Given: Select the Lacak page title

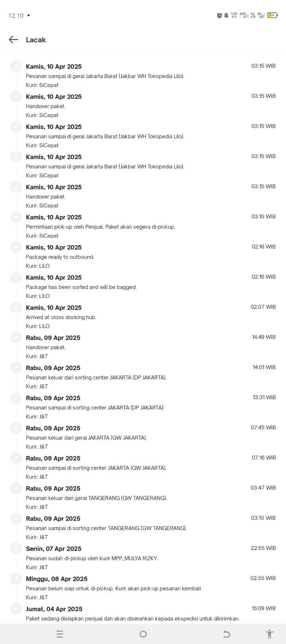Looking at the screenshot, I should (x=36, y=40).
